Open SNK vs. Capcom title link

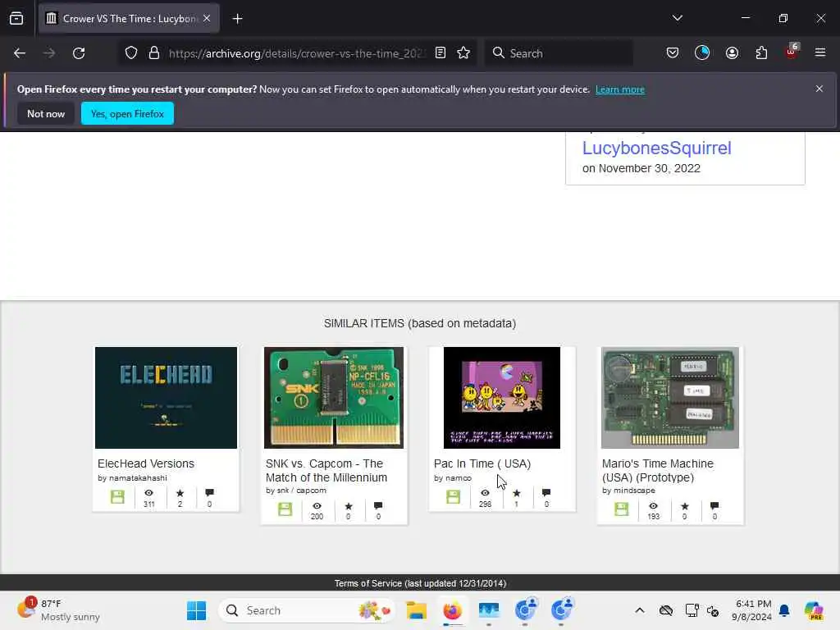(326, 470)
